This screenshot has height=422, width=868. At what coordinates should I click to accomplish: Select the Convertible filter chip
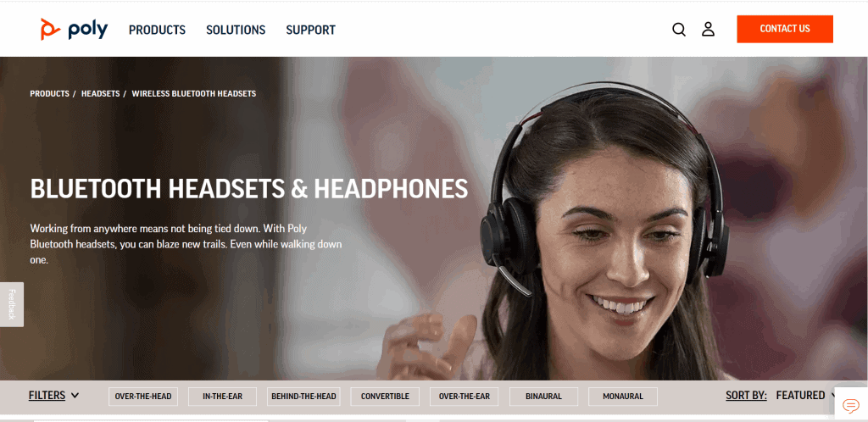[x=385, y=397]
